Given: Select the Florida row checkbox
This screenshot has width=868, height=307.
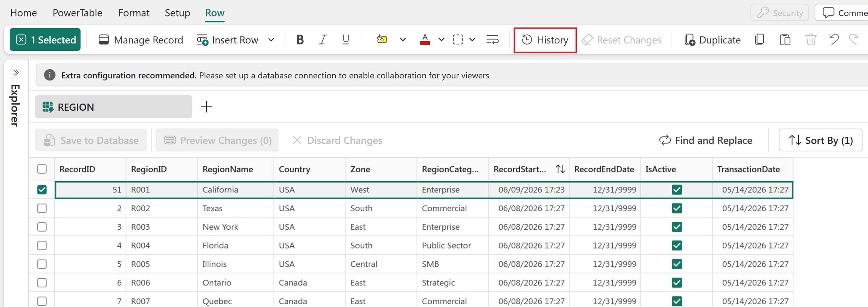Looking at the screenshot, I should point(42,246).
